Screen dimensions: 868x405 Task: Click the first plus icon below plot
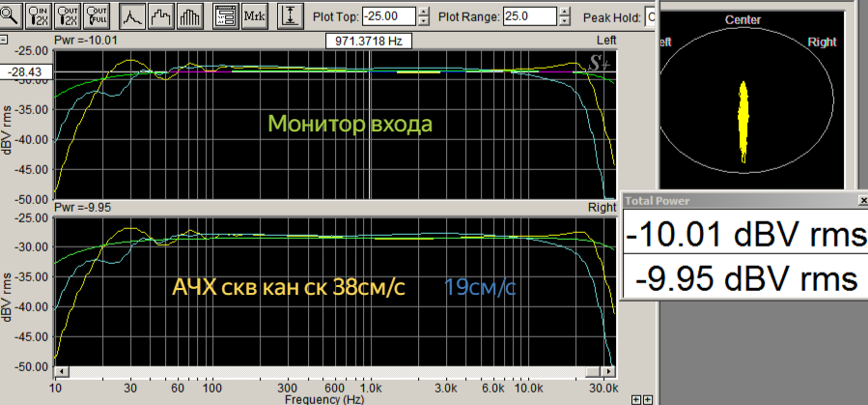pos(637,399)
